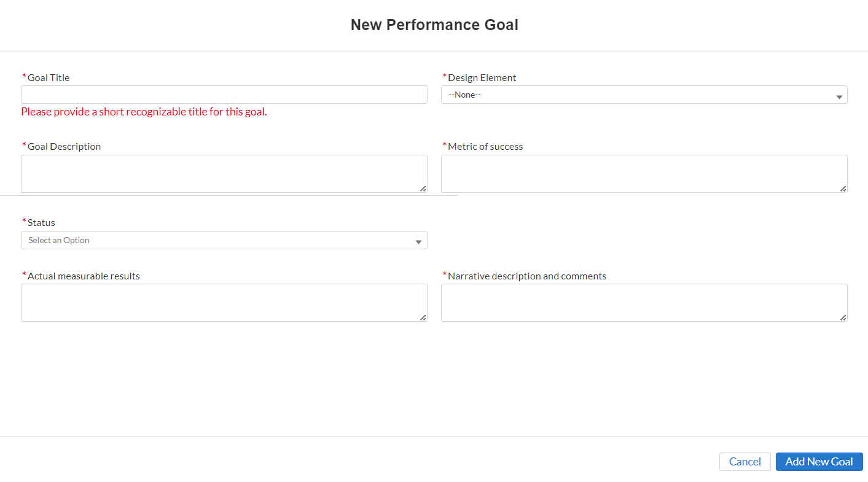Click the red Goal Title error message
The height and width of the screenshot is (482, 868).
pos(144,112)
